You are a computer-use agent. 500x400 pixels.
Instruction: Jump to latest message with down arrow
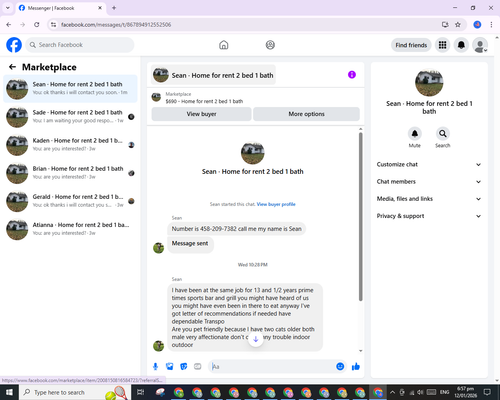(256, 340)
